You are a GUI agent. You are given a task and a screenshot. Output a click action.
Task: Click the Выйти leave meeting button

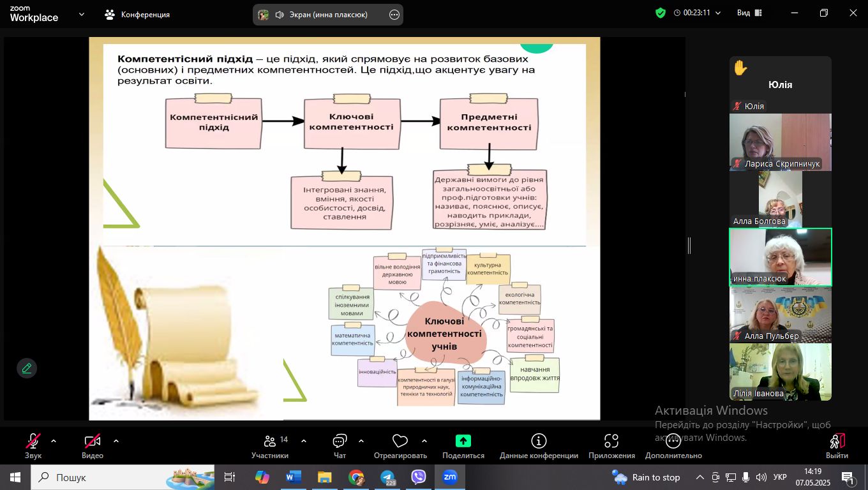tap(837, 446)
